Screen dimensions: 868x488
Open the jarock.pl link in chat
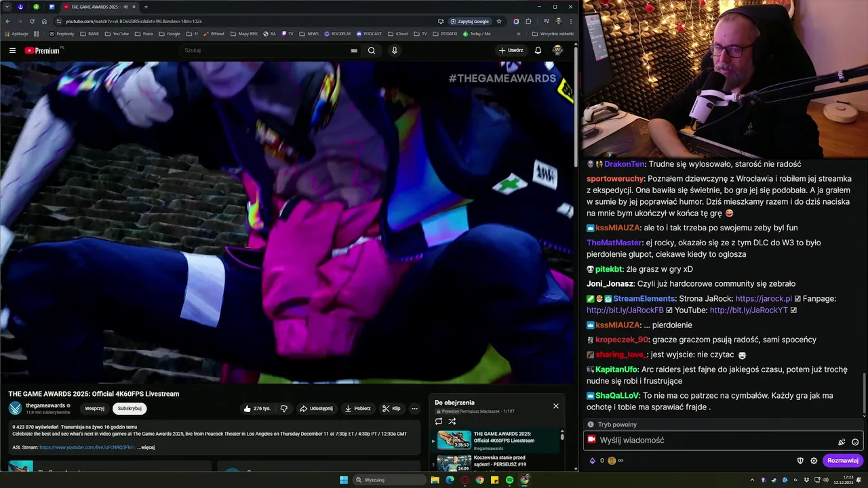coord(764,299)
